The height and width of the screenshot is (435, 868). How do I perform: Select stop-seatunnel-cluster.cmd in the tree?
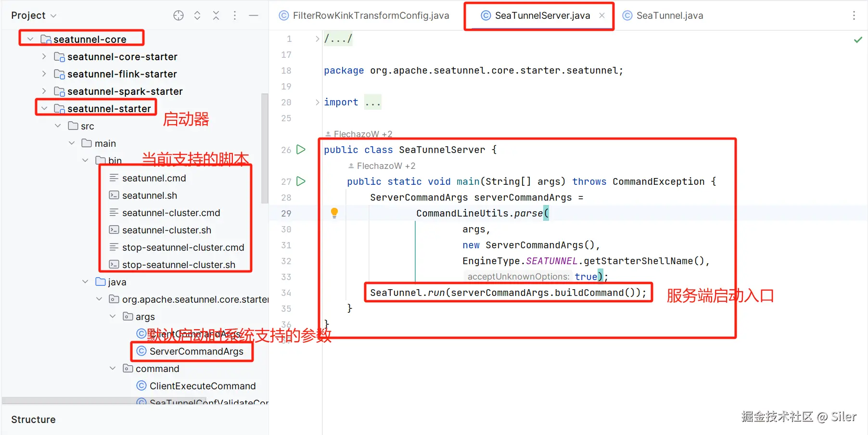[183, 247]
